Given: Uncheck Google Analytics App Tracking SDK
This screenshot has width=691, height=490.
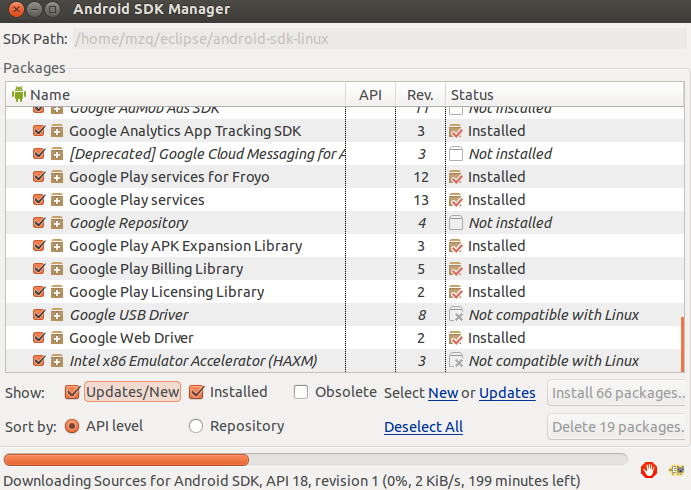Looking at the screenshot, I should coord(39,130).
